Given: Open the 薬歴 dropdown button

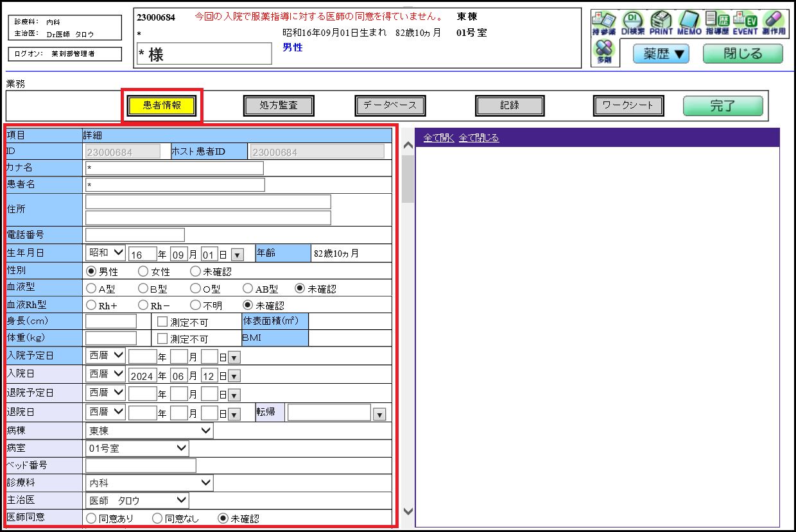Looking at the screenshot, I should pyautogui.click(x=661, y=54).
